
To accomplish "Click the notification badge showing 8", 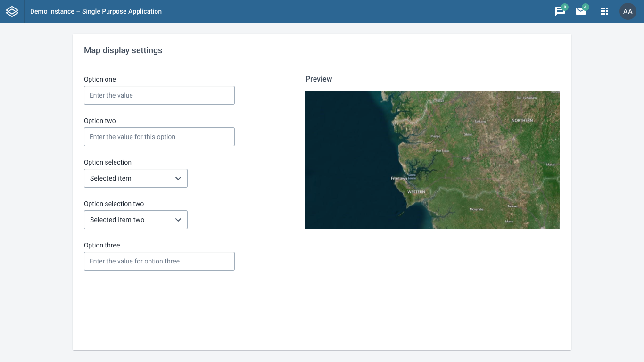I will click(565, 7).
